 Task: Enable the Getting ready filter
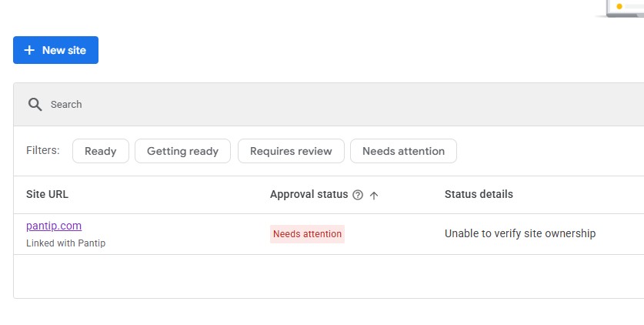182,151
